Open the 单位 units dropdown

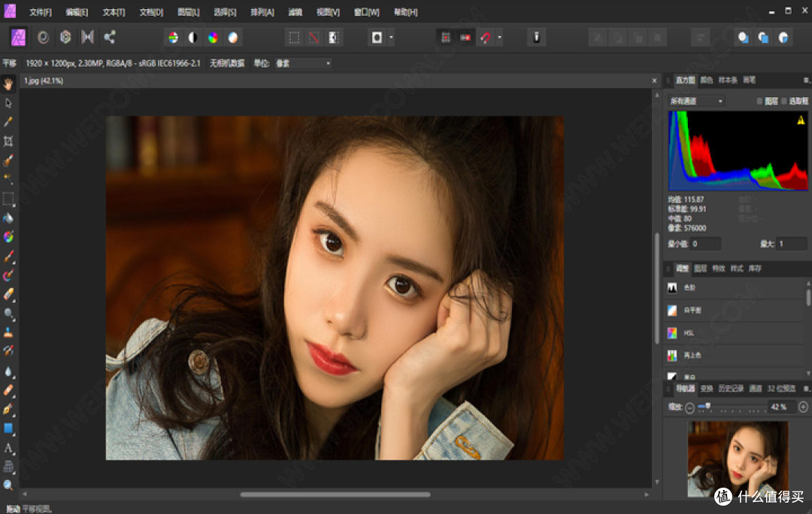pos(303,63)
